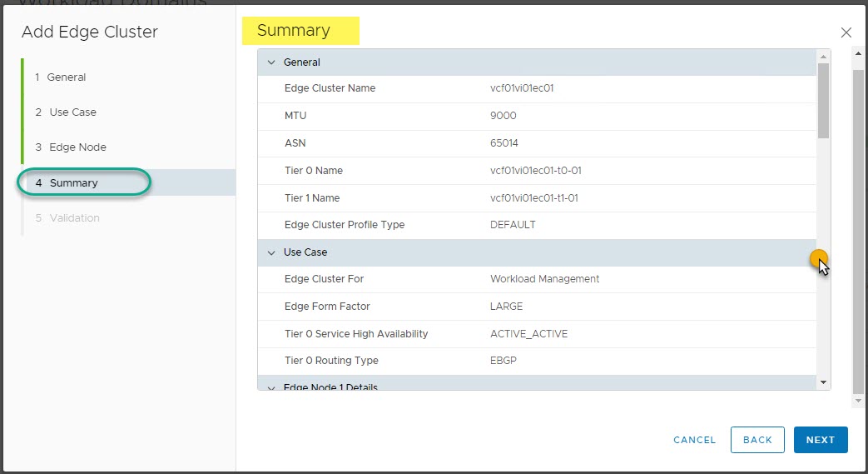Image resolution: width=868 pixels, height=474 pixels.
Task: Click the Tier 0 Name value
Action: click(535, 171)
